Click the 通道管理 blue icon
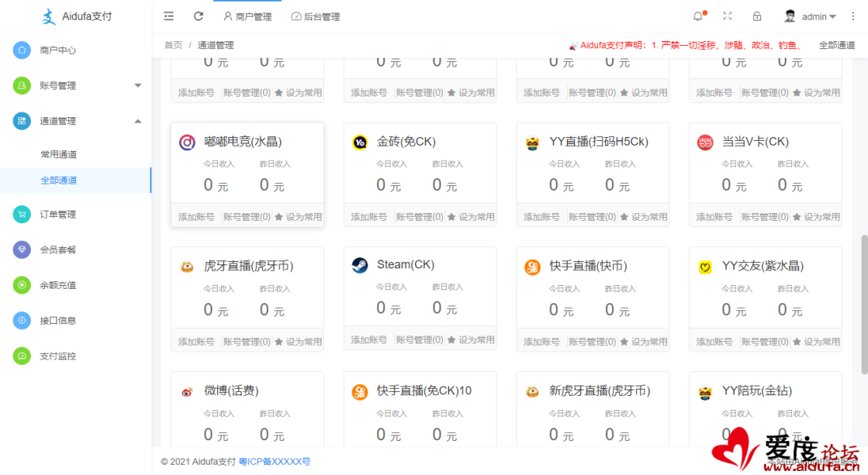Image resolution: width=868 pixels, height=475 pixels. 21,120
